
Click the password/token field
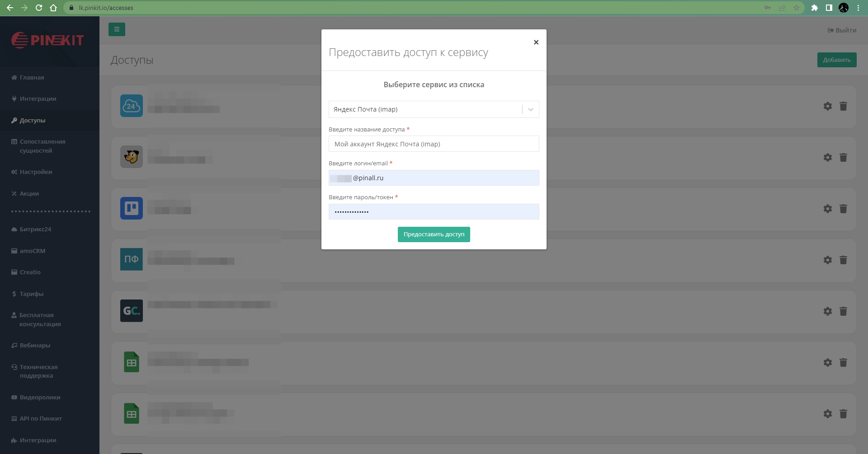433,212
